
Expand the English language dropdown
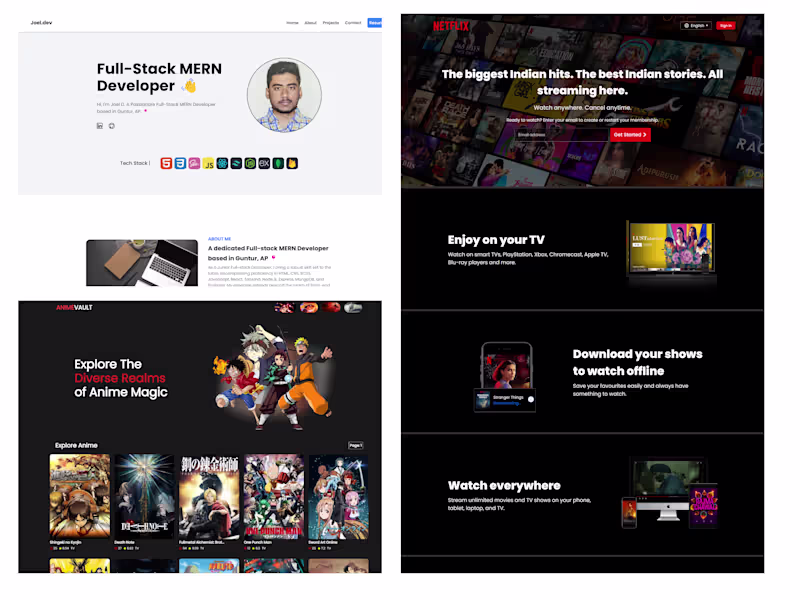coord(696,26)
